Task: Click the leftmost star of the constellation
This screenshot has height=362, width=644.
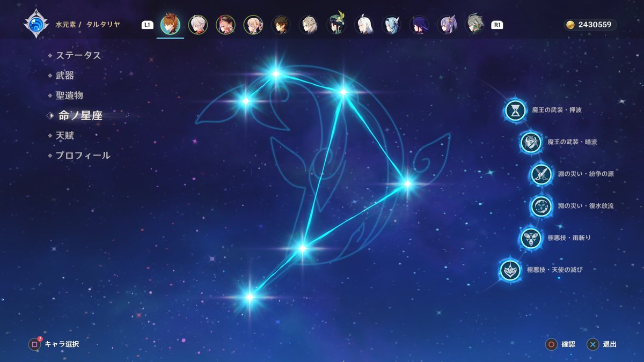Action: [245, 100]
